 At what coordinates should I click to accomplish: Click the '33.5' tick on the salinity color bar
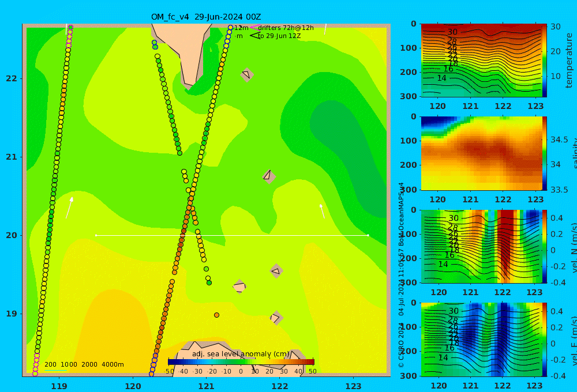click(x=559, y=190)
